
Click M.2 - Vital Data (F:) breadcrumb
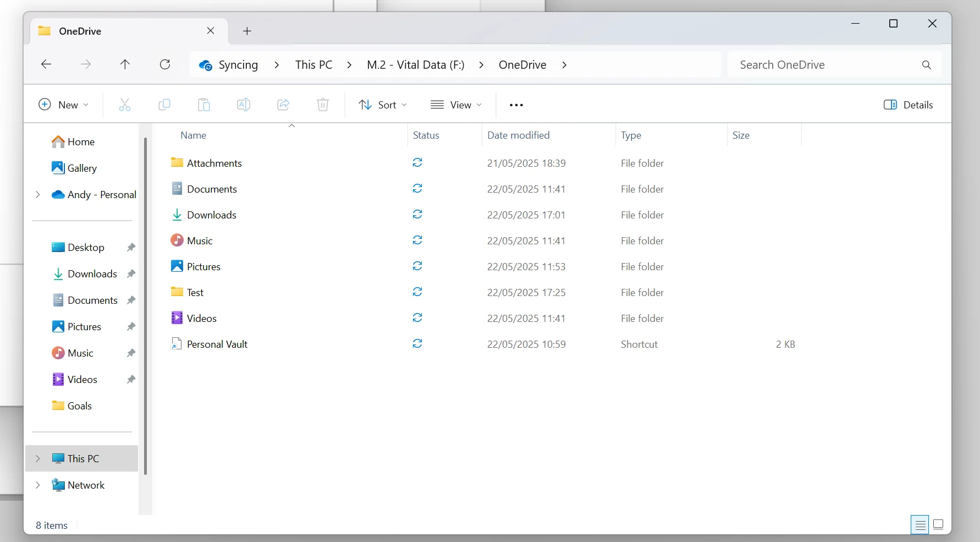pyautogui.click(x=416, y=65)
